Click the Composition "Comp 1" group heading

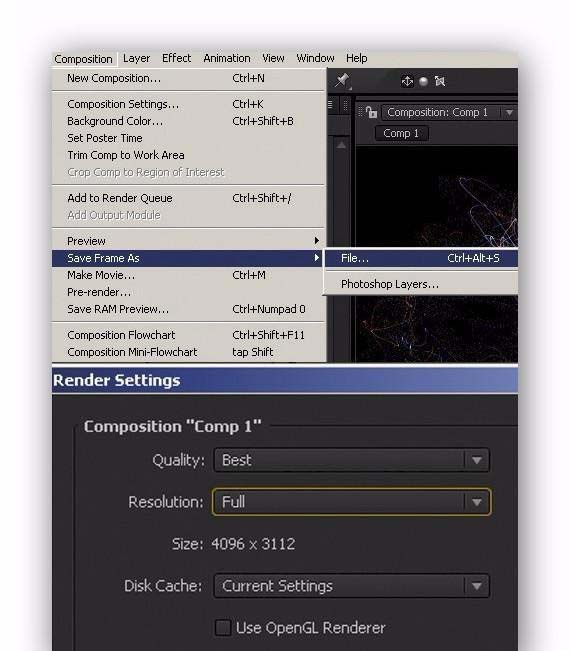pos(173,426)
